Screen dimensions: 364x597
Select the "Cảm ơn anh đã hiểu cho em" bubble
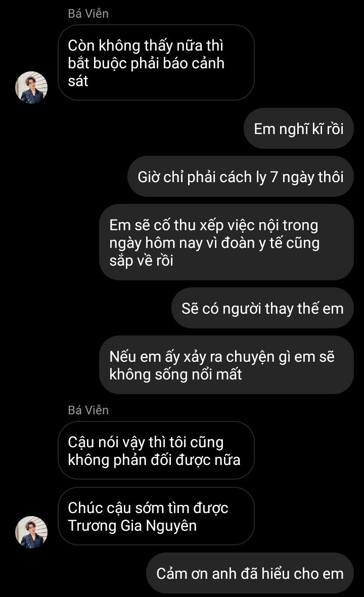tap(250, 573)
